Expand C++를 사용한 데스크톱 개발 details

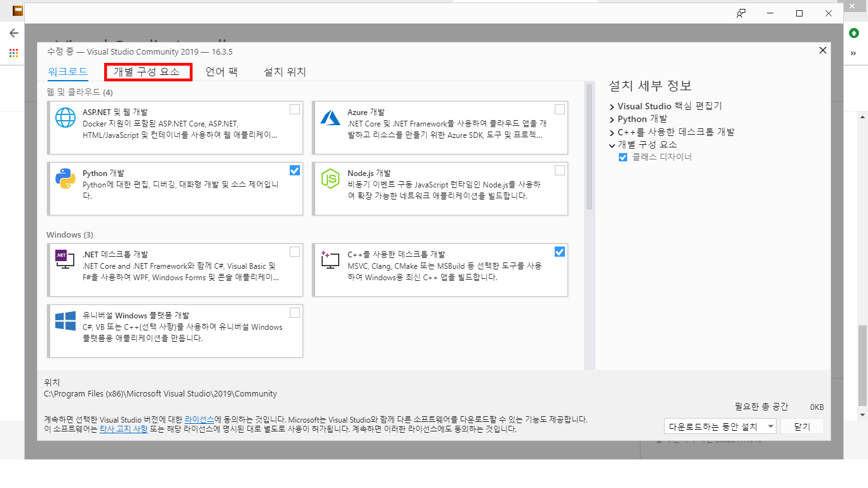612,133
